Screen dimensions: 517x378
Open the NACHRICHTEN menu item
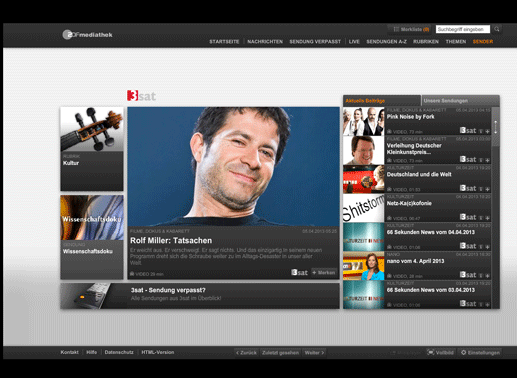tap(265, 42)
